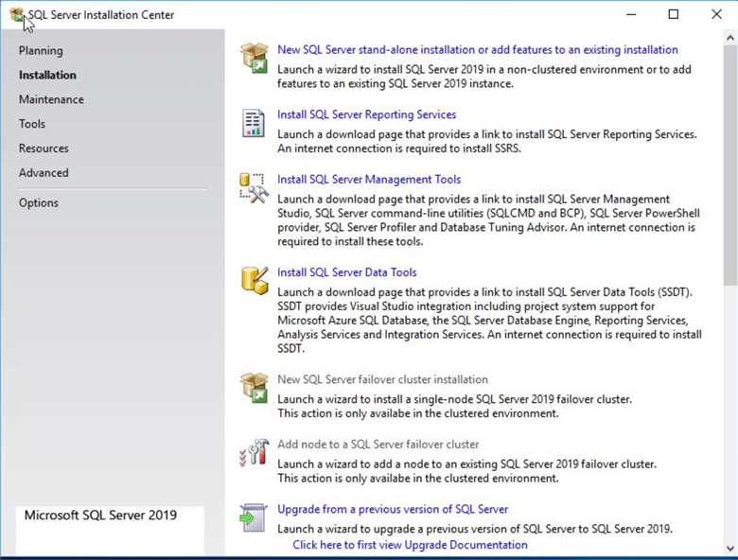Click the stand-alone installation box icon
The height and width of the screenshot is (560, 738).
click(254, 56)
